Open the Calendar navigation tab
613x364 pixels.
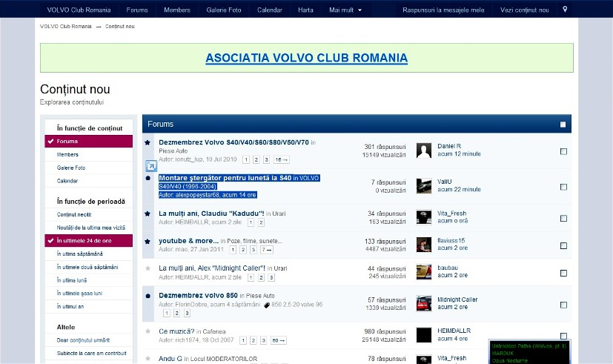(x=269, y=10)
